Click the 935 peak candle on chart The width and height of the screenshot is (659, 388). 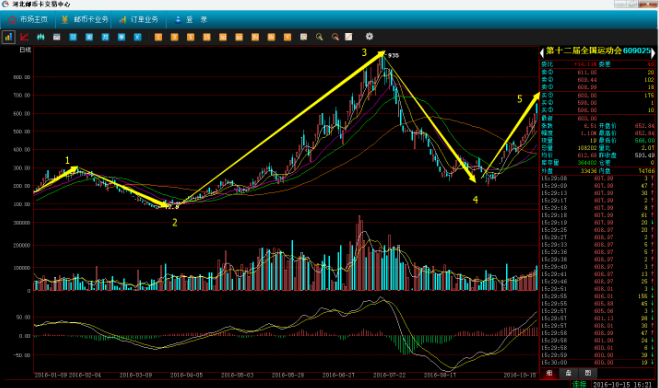pyautogui.click(x=382, y=63)
